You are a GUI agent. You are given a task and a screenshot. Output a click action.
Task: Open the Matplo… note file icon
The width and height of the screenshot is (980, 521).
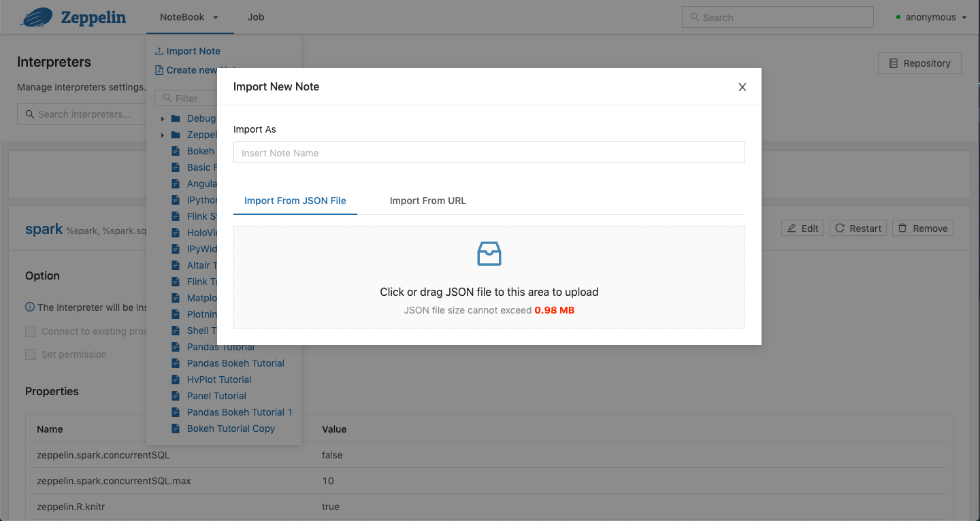click(176, 298)
